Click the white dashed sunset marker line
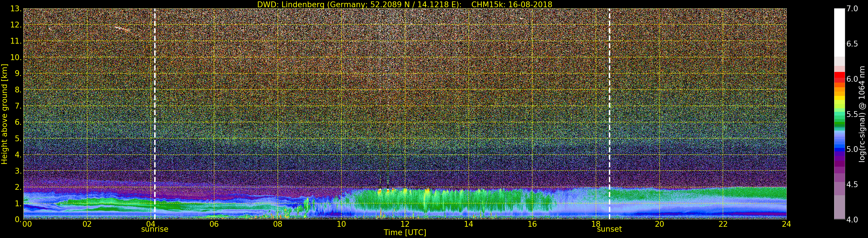The image size is (868, 238). click(609, 114)
